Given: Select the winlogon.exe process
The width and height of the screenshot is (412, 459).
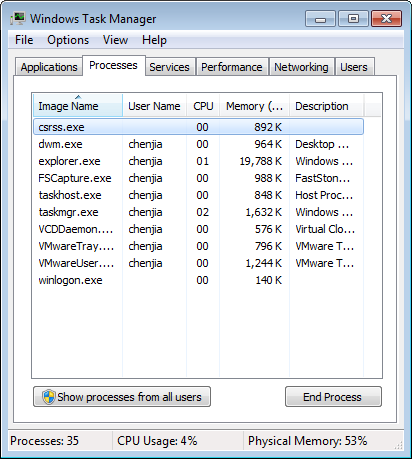Looking at the screenshot, I should [x=198, y=280].
